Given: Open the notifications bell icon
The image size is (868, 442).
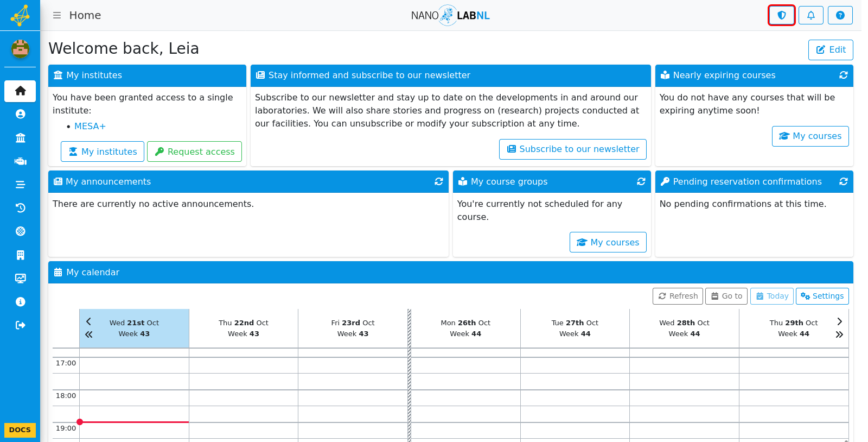Looking at the screenshot, I should [x=811, y=15].
